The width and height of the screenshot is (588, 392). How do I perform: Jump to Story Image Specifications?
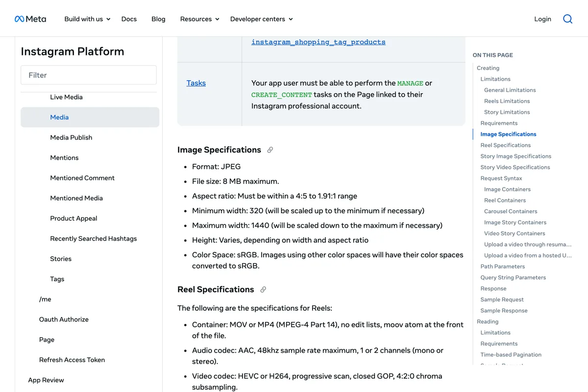(x=516, y=156)
